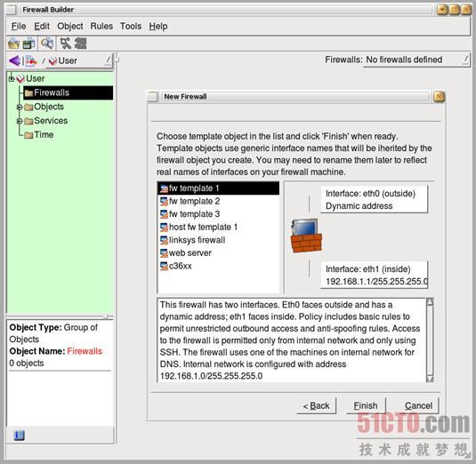Click the compile rules tools icon
Screen dimensions: 476x464
pos(65,44)
